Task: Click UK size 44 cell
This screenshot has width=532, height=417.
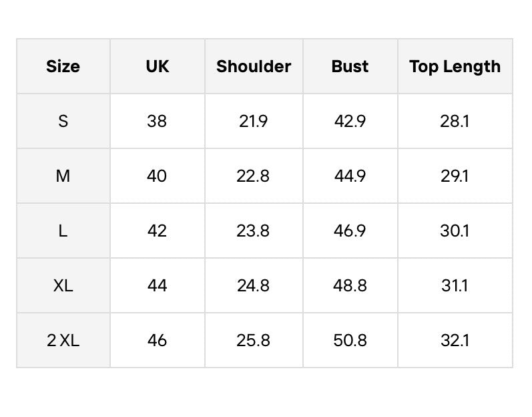Action: click(x=158, y=285)
